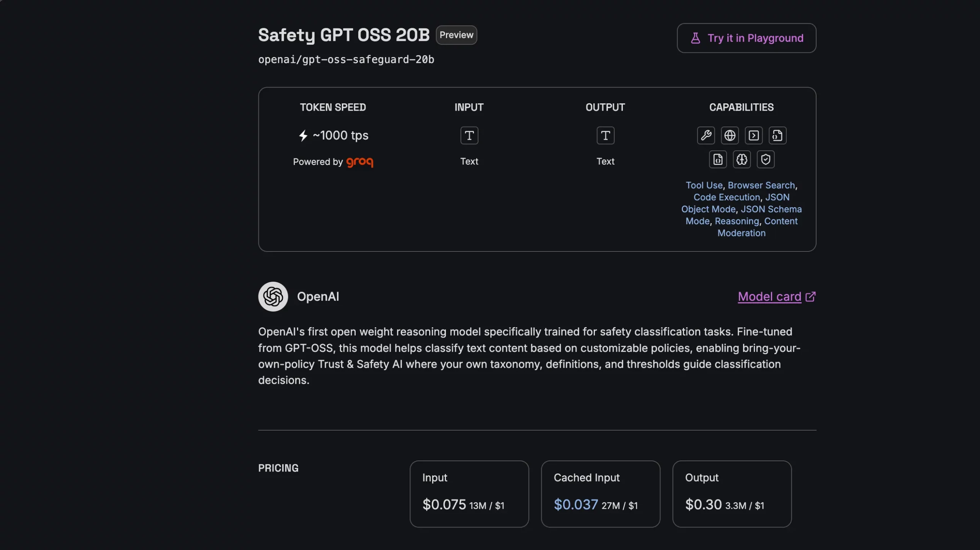Click the OpenAI logo avatar
Viewport: 980px width, 550px height.
(272, 296)
